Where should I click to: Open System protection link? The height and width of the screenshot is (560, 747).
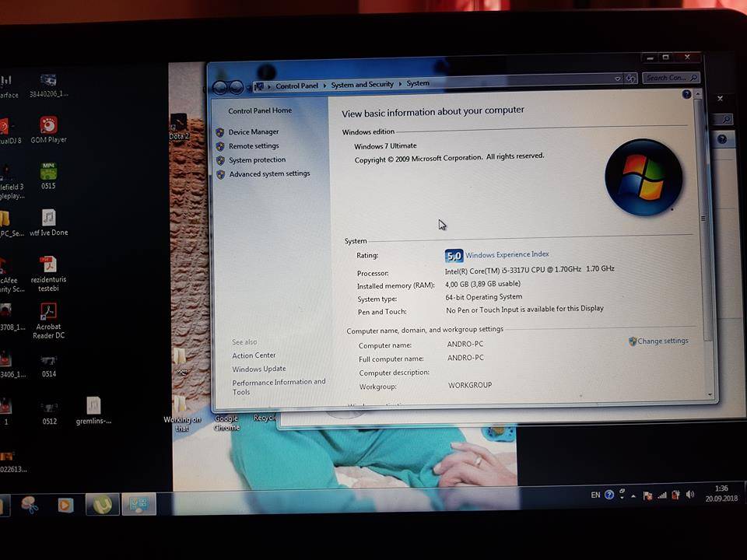[x=258, y=160]
